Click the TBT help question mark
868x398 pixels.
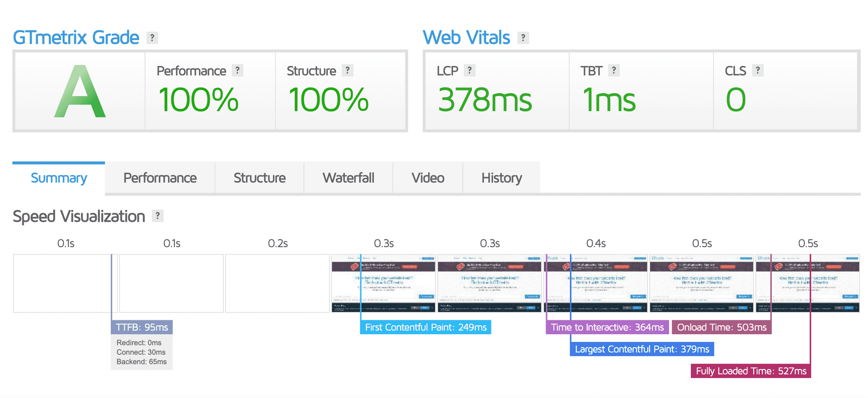coord(613,71)
